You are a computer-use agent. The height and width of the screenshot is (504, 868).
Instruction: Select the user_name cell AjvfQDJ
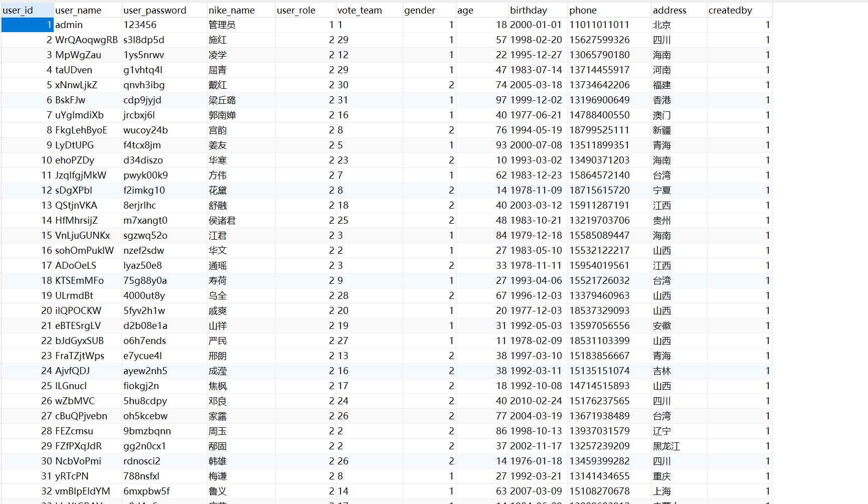point(87,371)
